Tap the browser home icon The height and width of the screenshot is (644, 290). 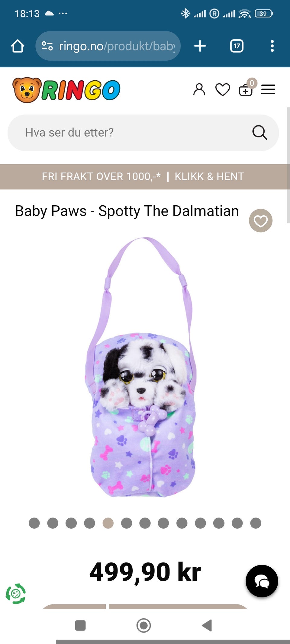pos(18,46)
